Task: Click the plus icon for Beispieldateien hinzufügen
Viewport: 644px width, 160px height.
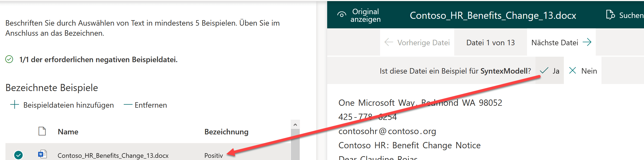Action: tap(14, 105)
